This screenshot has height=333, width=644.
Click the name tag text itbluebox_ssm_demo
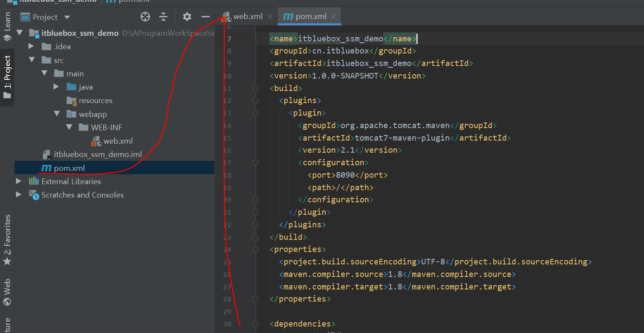[341, 39]
